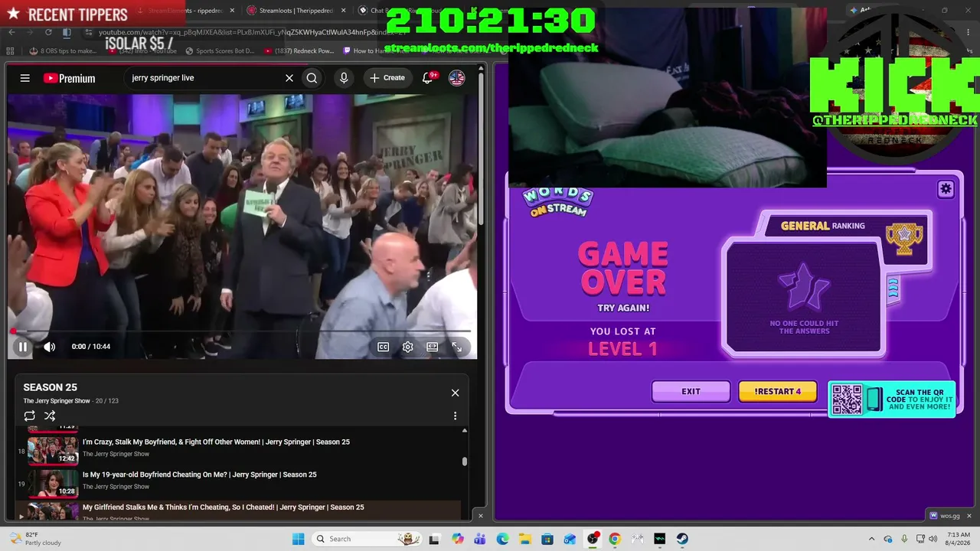The width and height of the screenshot is (980, 551).
Task: Open Microsoft Teams from the taskbar
Action: [x=480, y=539]
